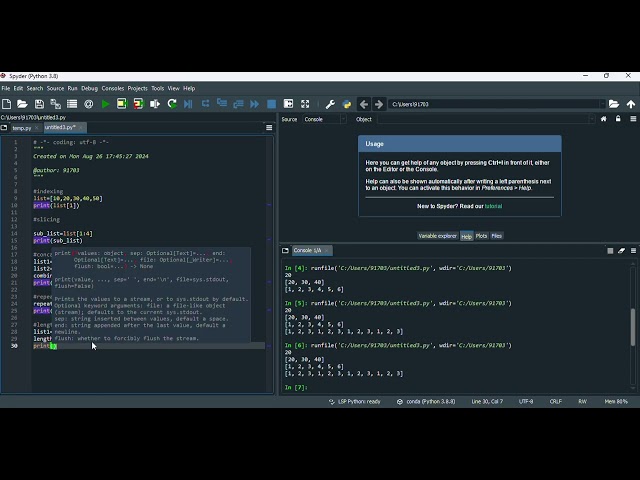
Task: Go back to the previous directory
Action: click(x=364, y=104)
